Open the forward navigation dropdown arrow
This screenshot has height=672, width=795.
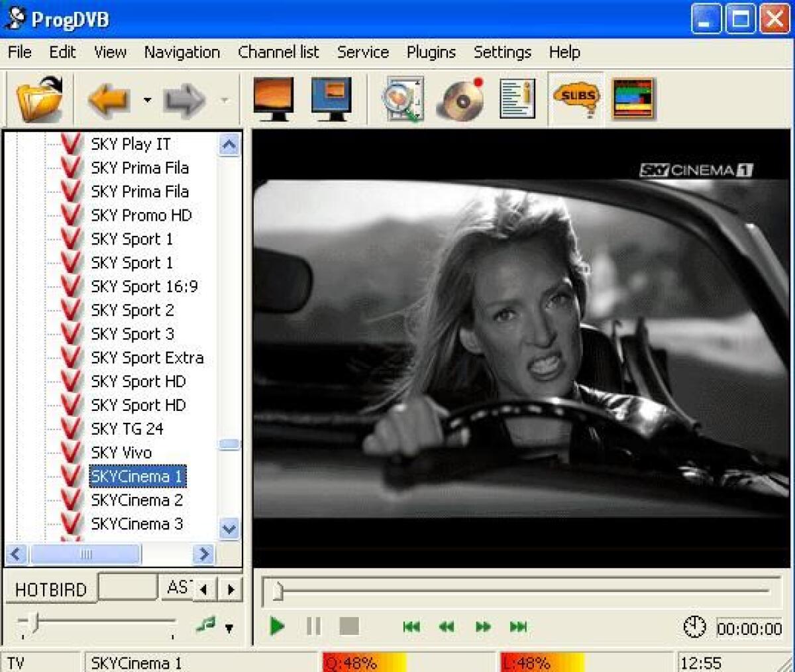225,98
